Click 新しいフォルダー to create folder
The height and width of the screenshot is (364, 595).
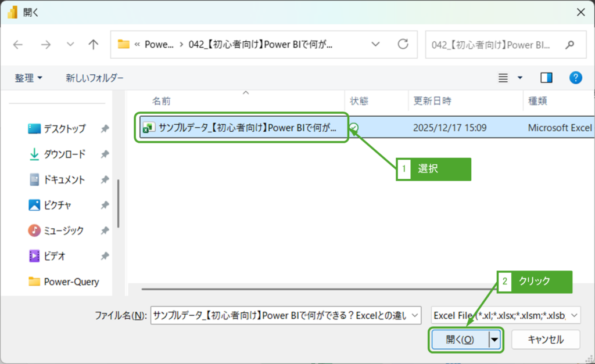(94, 78)
